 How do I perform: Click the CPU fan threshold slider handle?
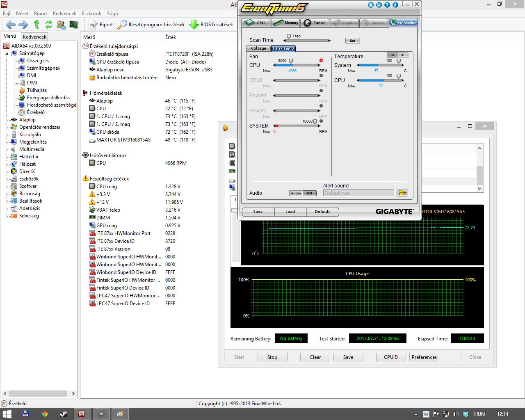[291, 61]
